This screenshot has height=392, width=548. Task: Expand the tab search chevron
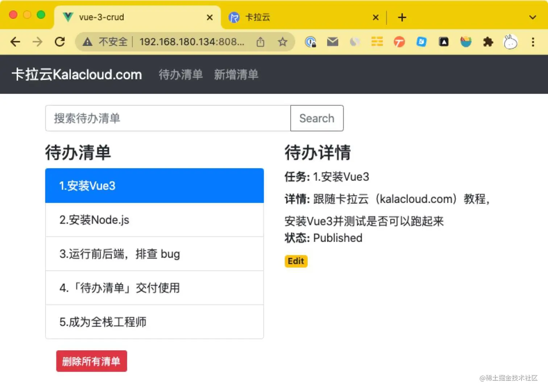[x=532, y=17]
